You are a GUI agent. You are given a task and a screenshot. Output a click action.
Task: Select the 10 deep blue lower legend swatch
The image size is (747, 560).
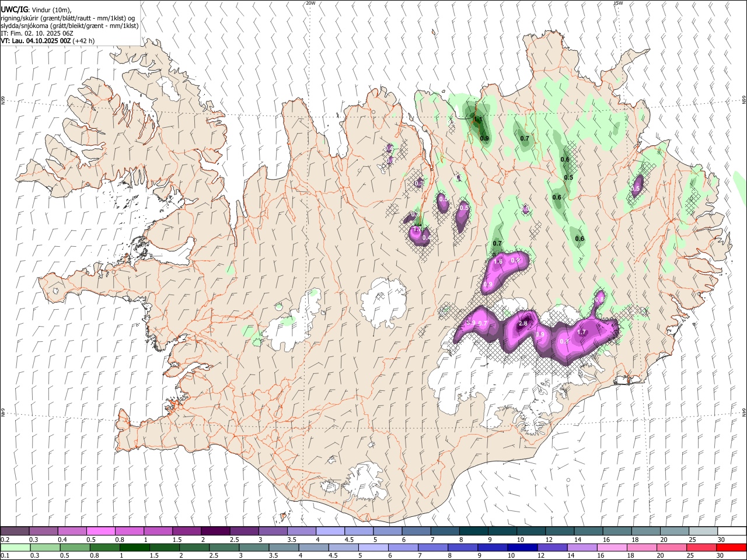pos(523,547)
